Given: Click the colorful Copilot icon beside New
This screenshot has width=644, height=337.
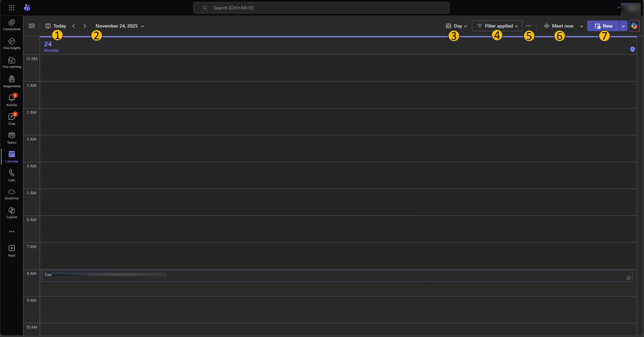Looking at the screenshot, I should point(634,26).
